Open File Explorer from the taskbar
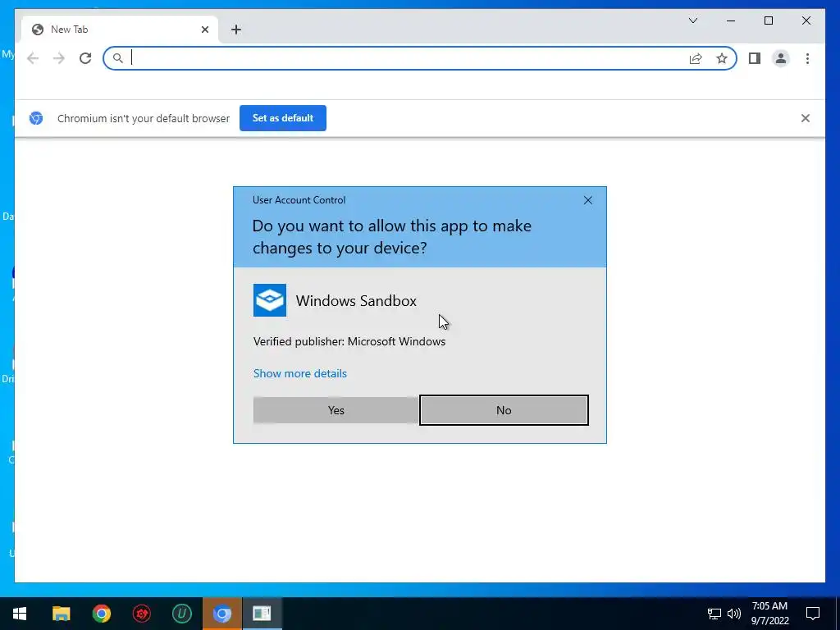 pyautogui.click(x=61, y=614)
